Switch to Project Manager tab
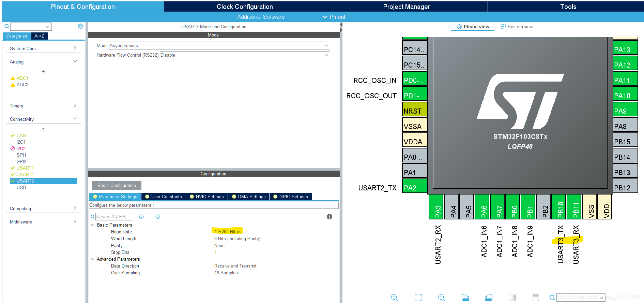This screenshot has width=644, height=303. (x=407, y=6)
